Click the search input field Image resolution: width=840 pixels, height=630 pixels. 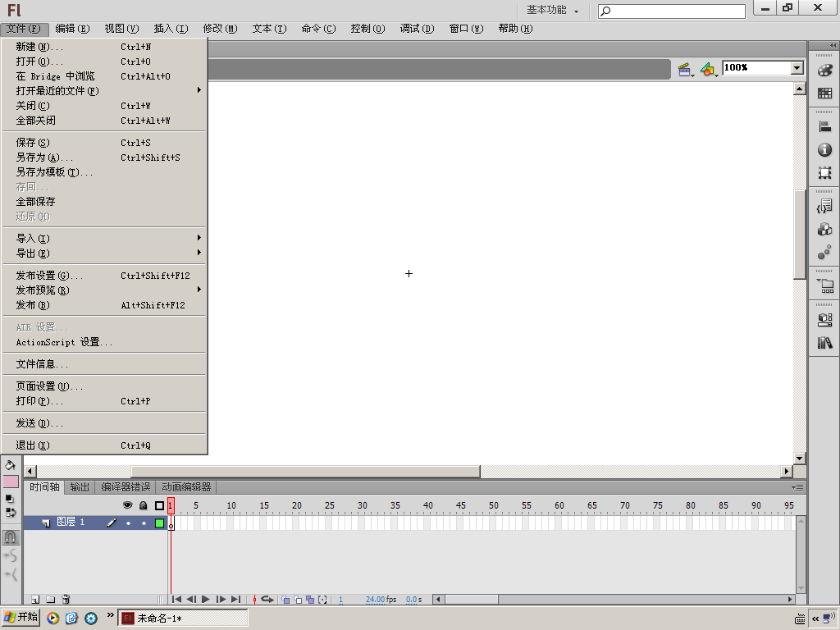pos(672,11)
